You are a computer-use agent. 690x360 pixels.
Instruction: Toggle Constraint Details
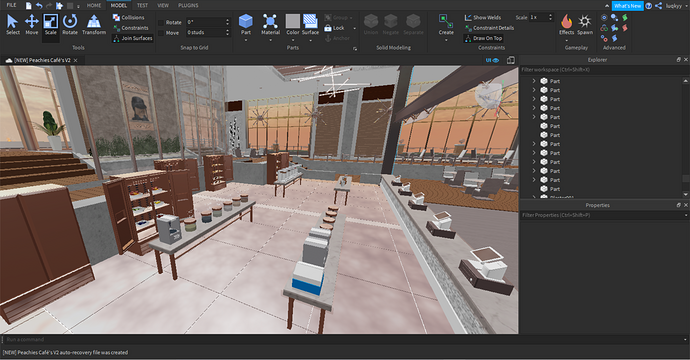pos(489,28)
